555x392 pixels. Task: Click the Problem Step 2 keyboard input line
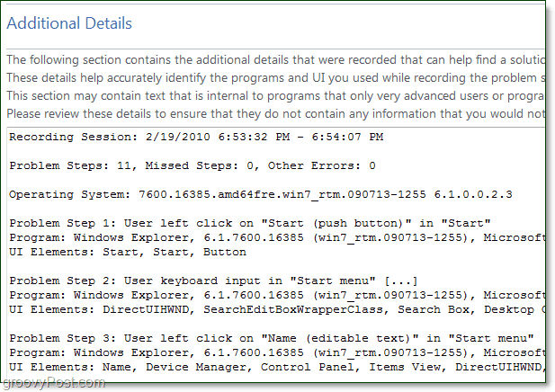[213, 281]
